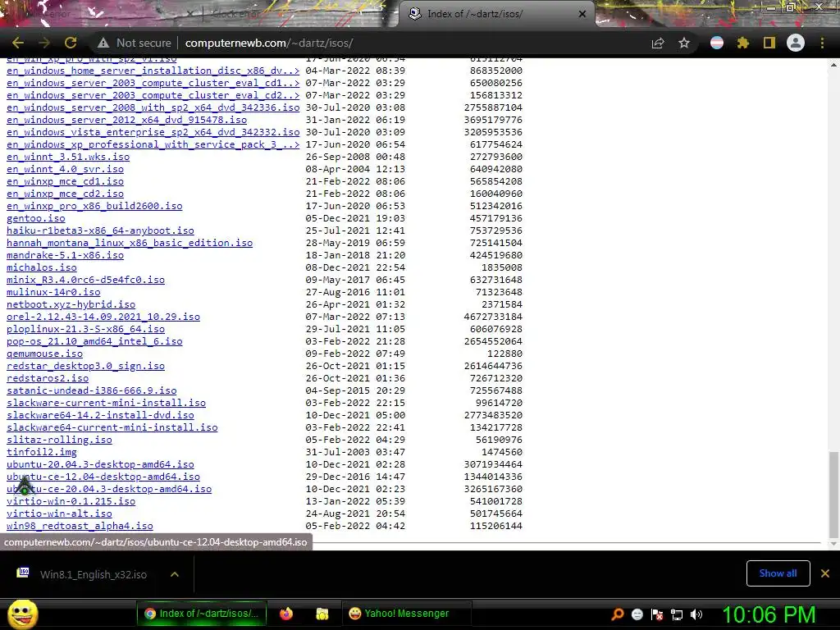
Task: Click the magnifier tray icon
Action: (x=618, y=614)
